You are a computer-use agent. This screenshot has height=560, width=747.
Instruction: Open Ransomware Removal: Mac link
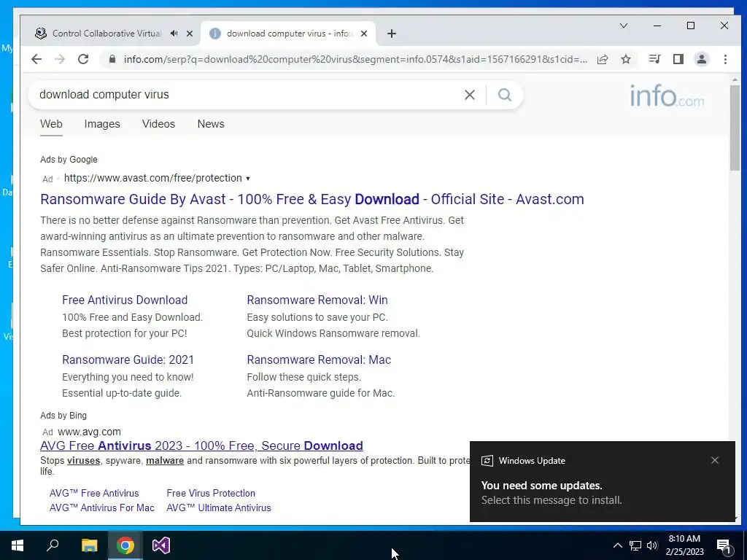[x=319, y=360]
